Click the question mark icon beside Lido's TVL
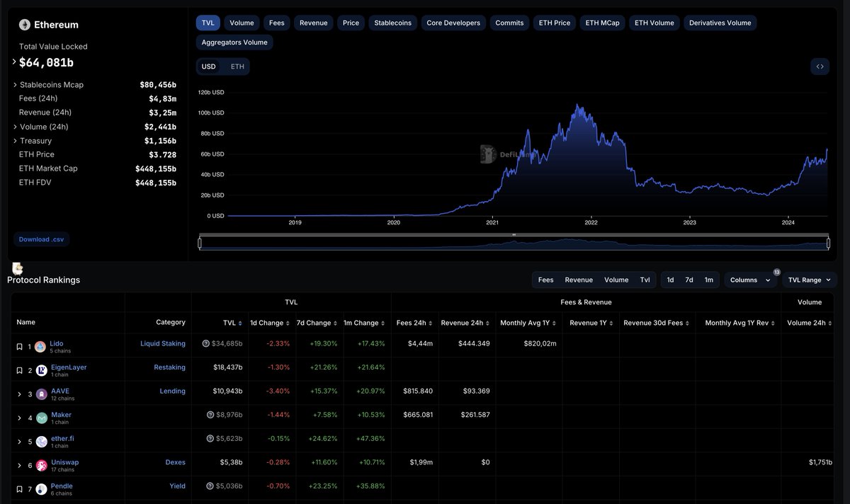 (x=206, y=344)
